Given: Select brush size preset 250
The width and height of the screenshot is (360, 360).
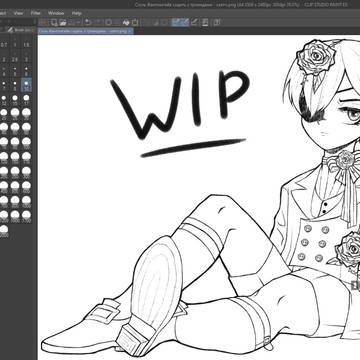Looking at the screenshot, I should pos(15,173).
